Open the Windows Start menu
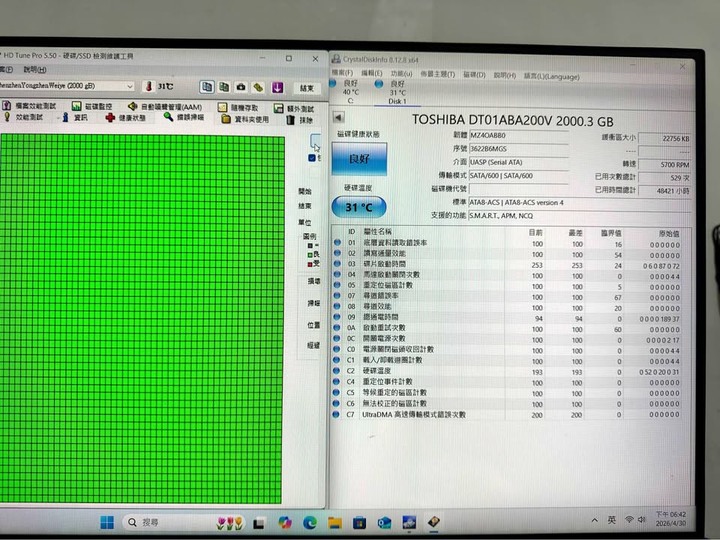This screenshot has width=720, height=540. [x=107, y=523]
